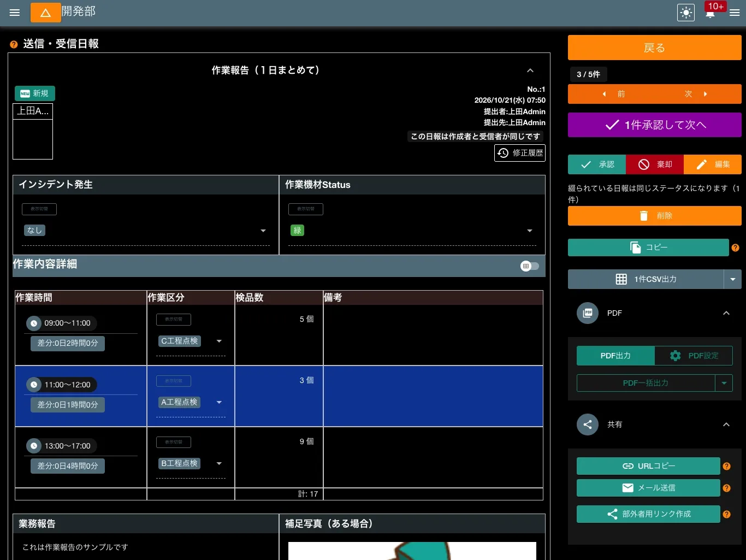Toggle 表示切替 in the C工程点検 row

click(x=174, y=319)
